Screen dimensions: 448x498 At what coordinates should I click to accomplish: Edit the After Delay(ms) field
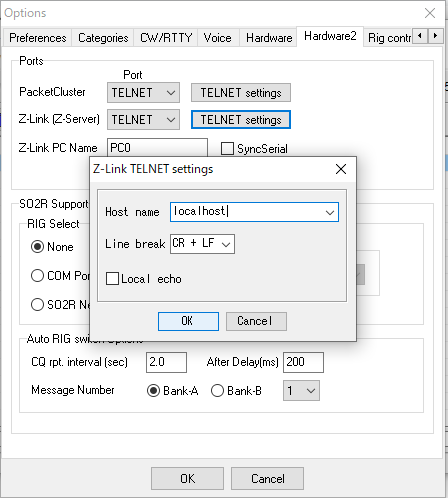pyautogui.click(x=303, y=362)
